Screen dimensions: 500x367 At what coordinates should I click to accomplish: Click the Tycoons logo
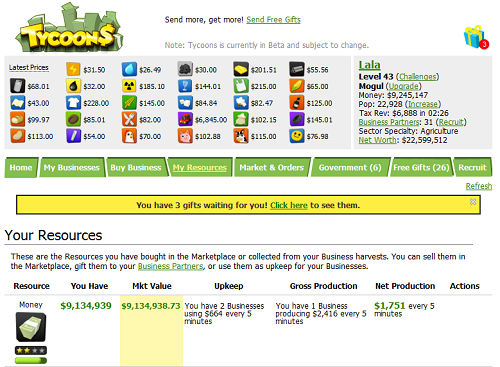pos(69,28)
